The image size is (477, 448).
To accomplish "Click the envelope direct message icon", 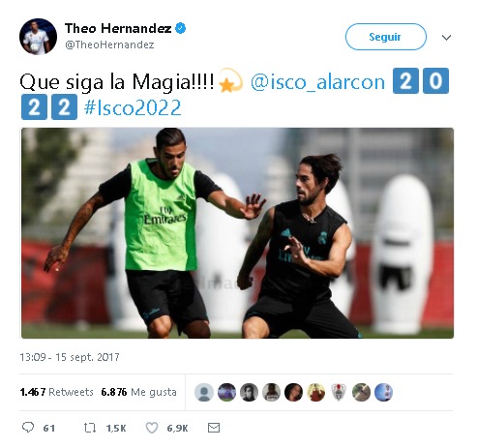I will [214, 428].
